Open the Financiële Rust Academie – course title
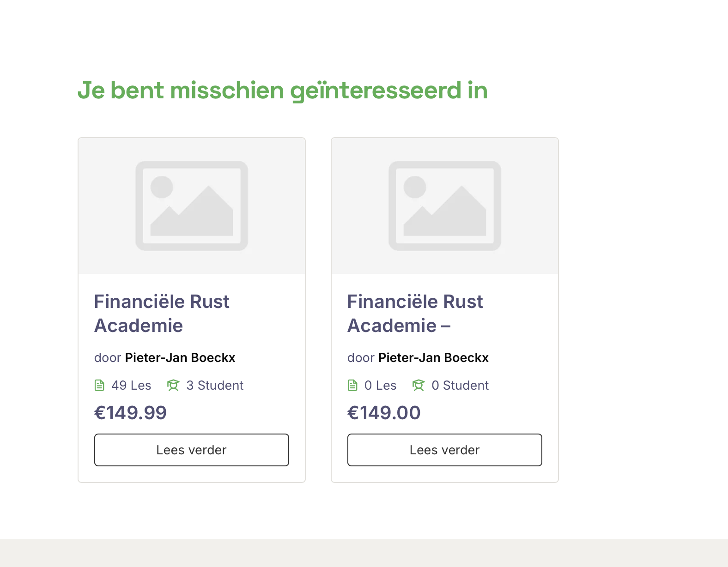The image size is (728, 567). tap(415, 314)
